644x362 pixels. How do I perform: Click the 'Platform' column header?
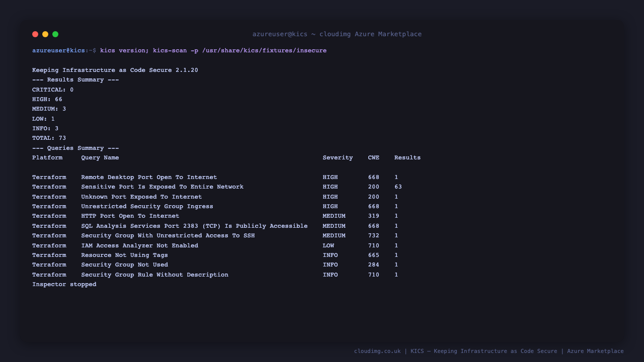[47, 158]
